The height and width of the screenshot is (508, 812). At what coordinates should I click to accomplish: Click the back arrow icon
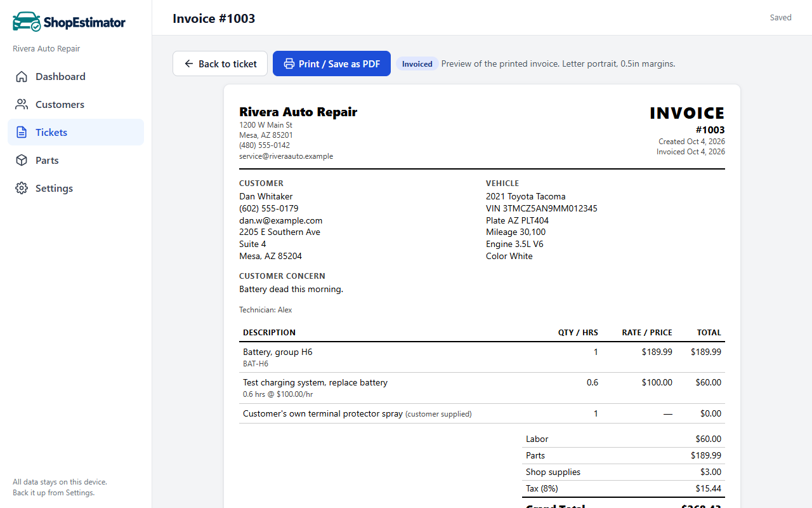pos(189,63)
